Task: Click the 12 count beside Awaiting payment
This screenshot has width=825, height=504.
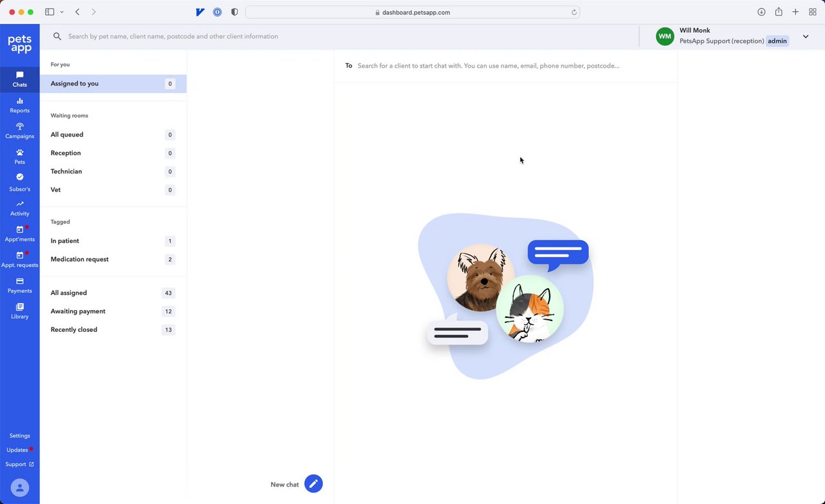Action: pyautogui.click(x=168, y=311)
